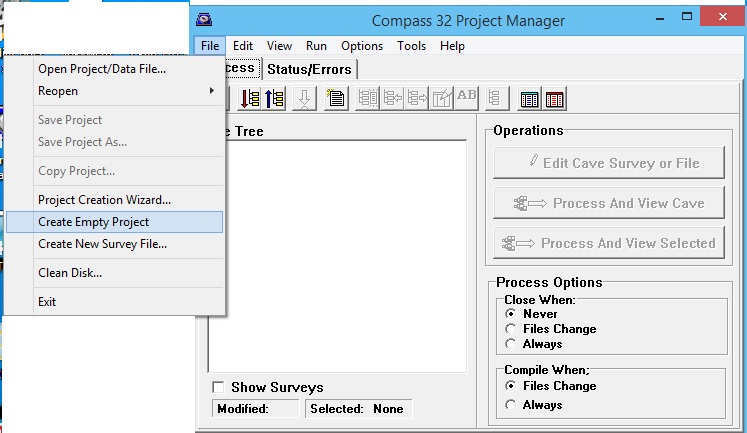
Task: Select Create Empty Project menu entry
Action: 115,222
